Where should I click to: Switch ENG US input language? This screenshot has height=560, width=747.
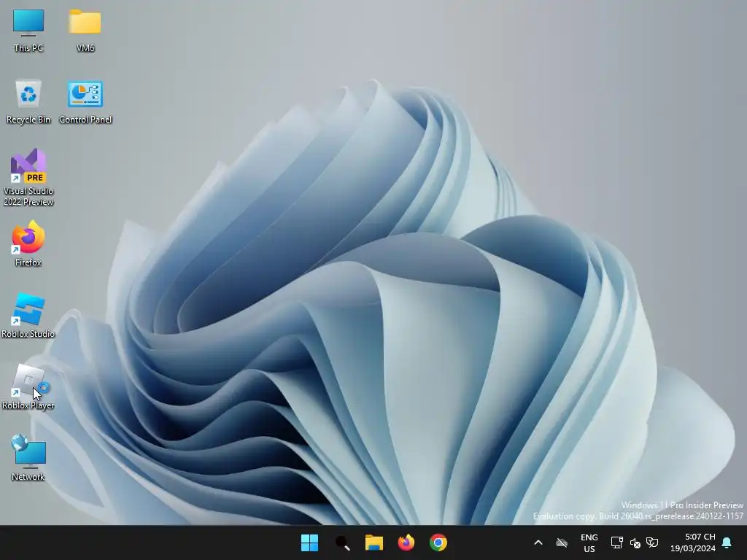[x=589, y=542]
